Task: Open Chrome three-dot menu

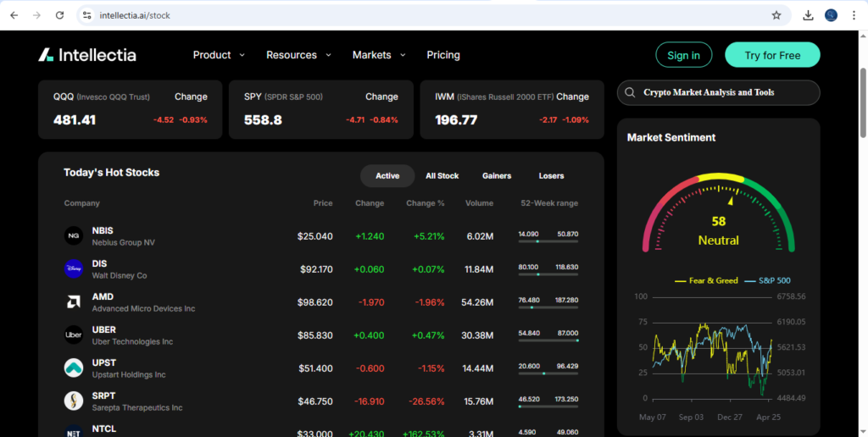Action: 853,15
